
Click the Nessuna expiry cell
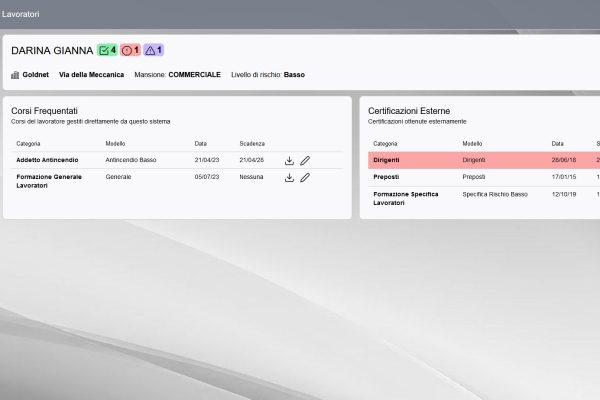point(251,177)
